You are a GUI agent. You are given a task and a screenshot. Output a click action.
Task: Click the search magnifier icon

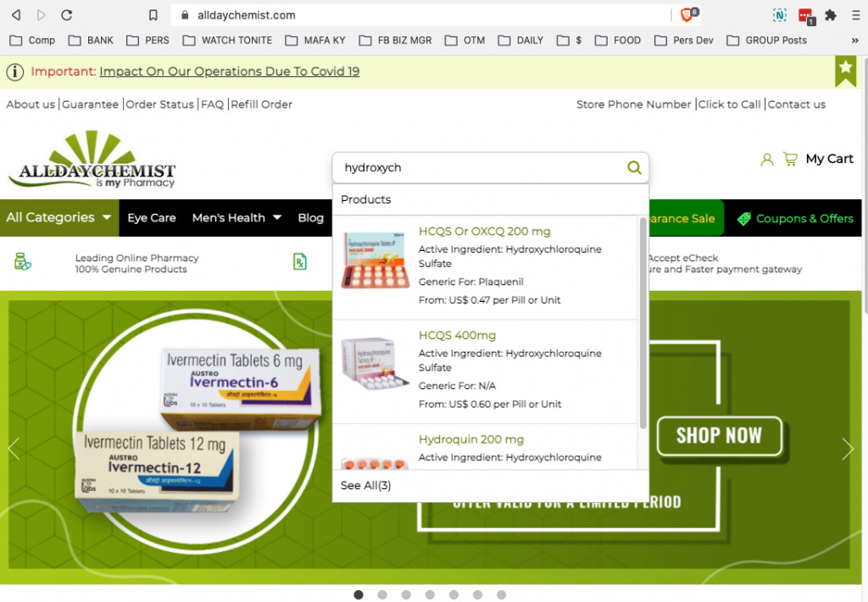click(x=634, y=167)
